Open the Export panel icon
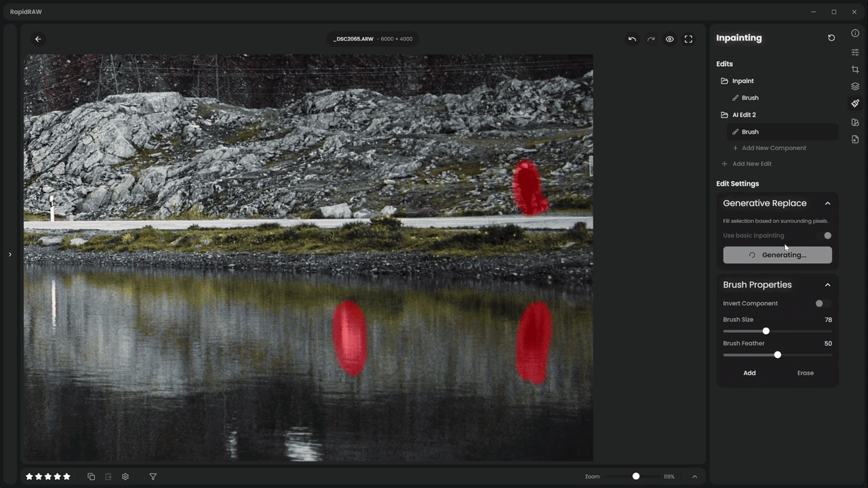868x488 pixels. pyautogui.click(x=855, y=139)
